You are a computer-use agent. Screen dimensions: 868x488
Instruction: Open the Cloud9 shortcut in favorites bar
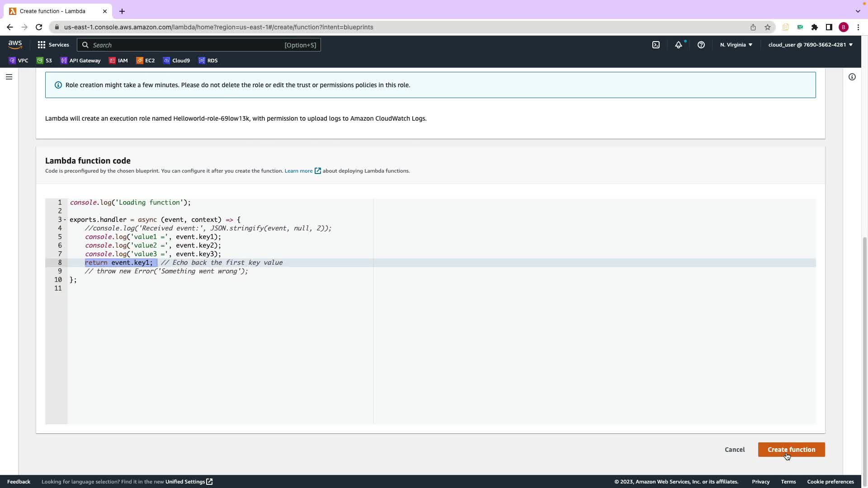176,61
